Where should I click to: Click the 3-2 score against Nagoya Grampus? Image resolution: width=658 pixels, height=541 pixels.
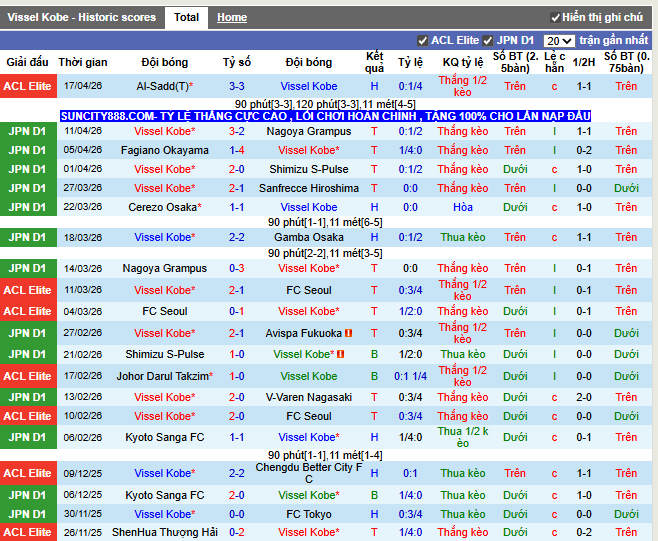coord(237,131)
